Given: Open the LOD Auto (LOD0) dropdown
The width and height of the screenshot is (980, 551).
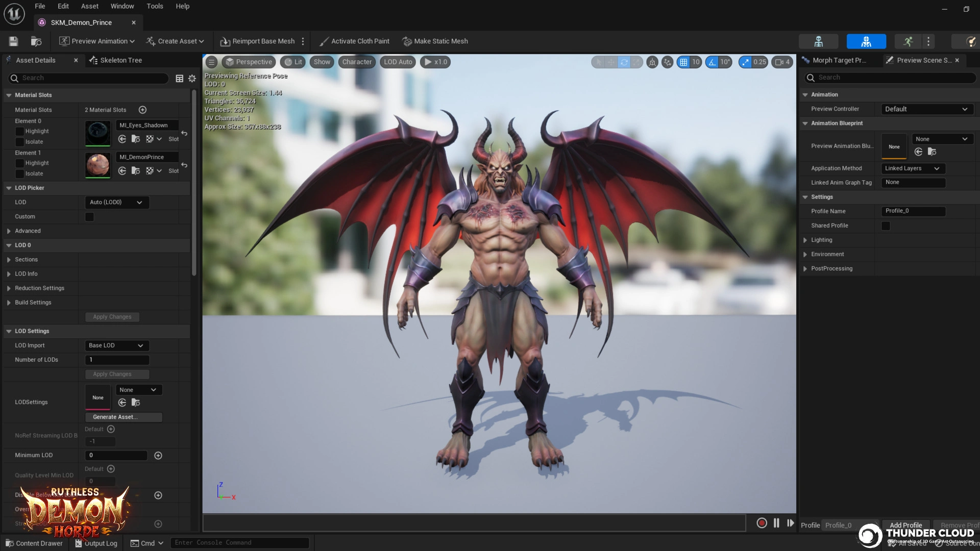Looking at the screenshot, I should pyautogui.click(x=117, y=203).
